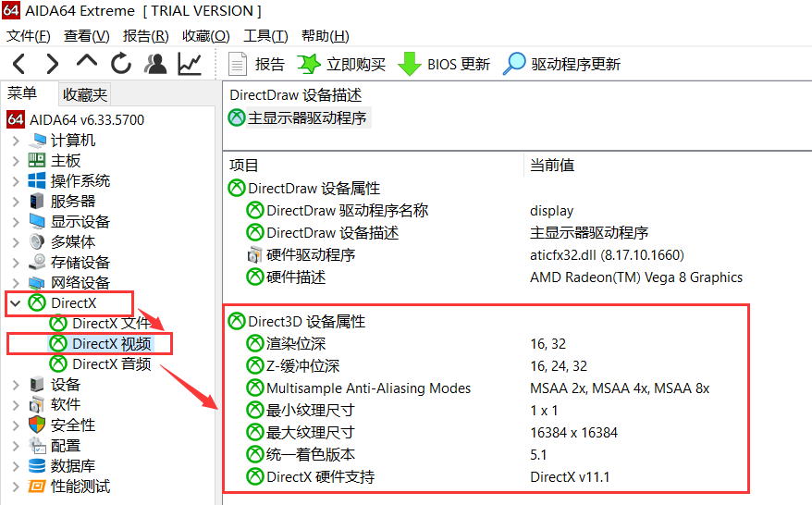The height and width of the screenshot is (505, 812).
Task: Expand the 显示设备 tree node
Action: pos(16,222)
